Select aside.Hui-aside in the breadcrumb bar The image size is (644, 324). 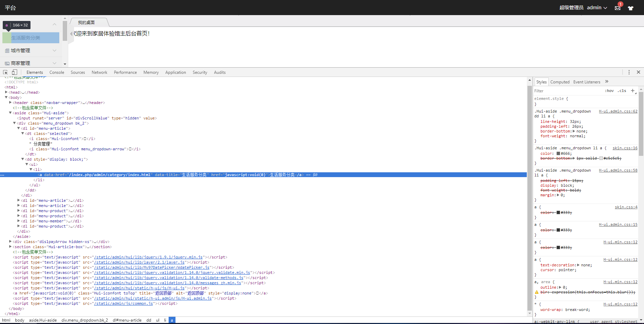click(x=43, y=320)
